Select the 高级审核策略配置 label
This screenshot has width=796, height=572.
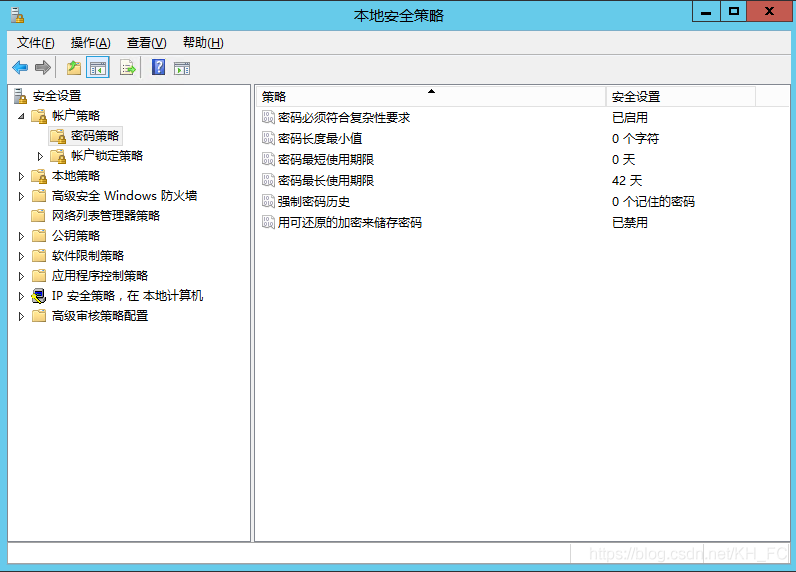tap(100, 316)
